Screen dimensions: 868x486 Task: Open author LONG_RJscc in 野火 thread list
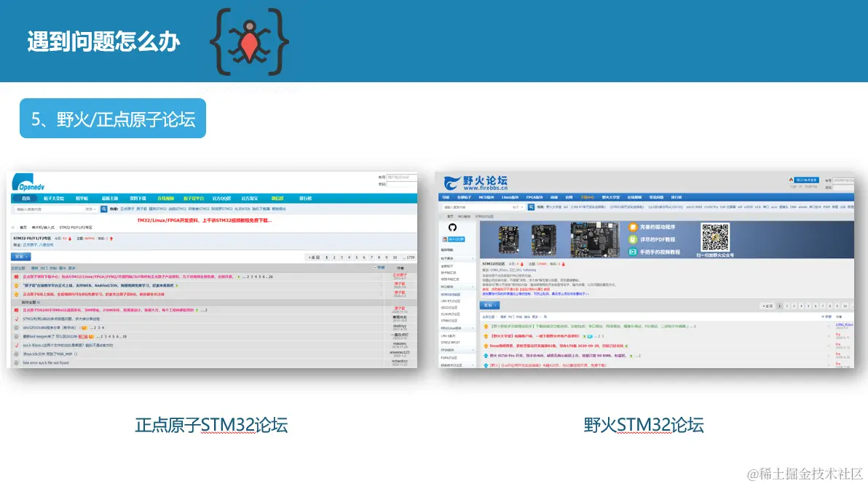[x=844, y=324]
